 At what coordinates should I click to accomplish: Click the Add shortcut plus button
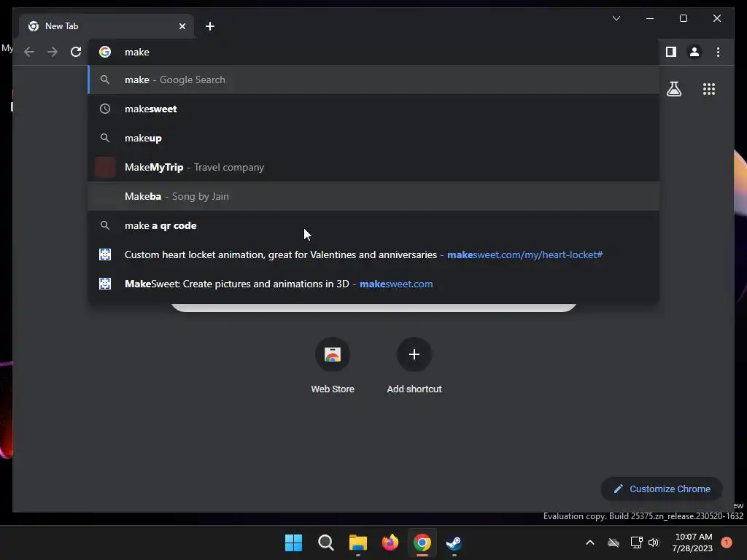[x=414, y=354]
